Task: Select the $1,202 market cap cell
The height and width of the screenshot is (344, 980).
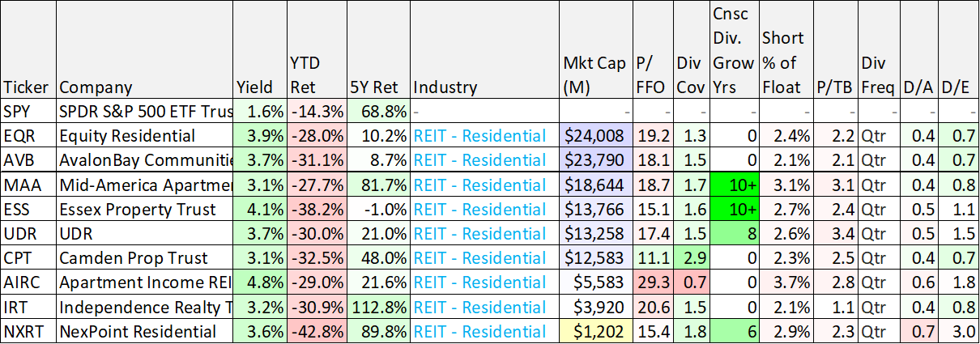Action: tap(595, 331)
